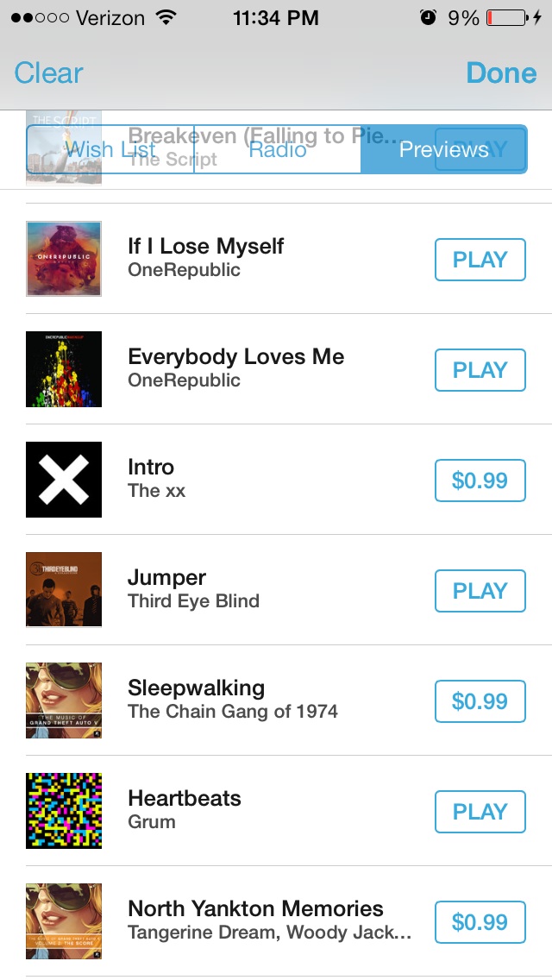
Task: Tap Third Eye Blind Jumper album art
Action: tap(64, 590)
